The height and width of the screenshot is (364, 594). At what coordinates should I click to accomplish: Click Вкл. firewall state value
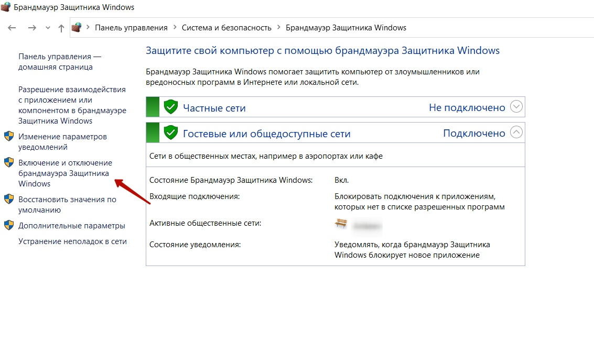pos(342,181)
